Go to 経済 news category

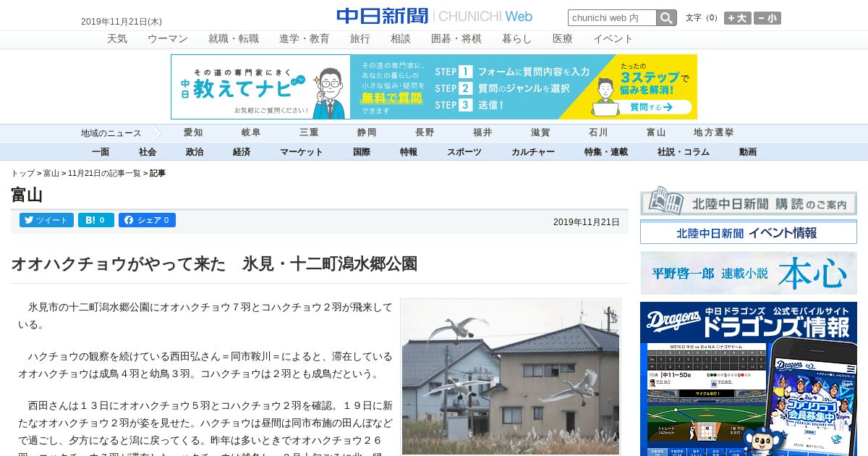[242, 152]
